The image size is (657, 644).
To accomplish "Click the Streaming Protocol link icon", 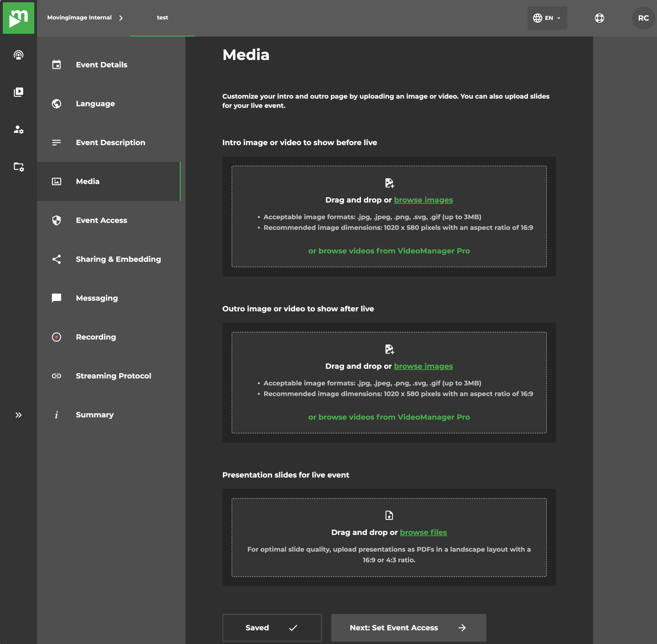I will (57, 376).
